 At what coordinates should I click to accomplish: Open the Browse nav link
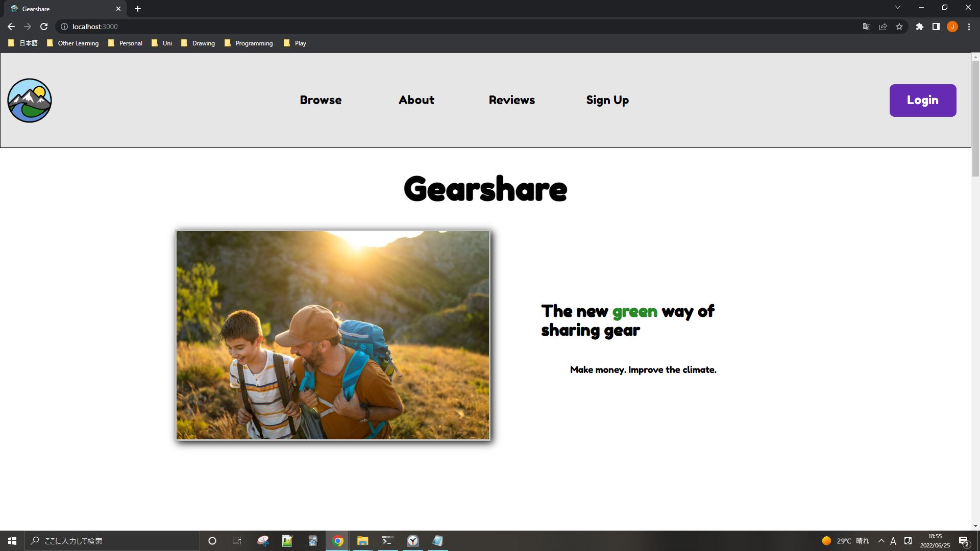(x=321, y=100)
